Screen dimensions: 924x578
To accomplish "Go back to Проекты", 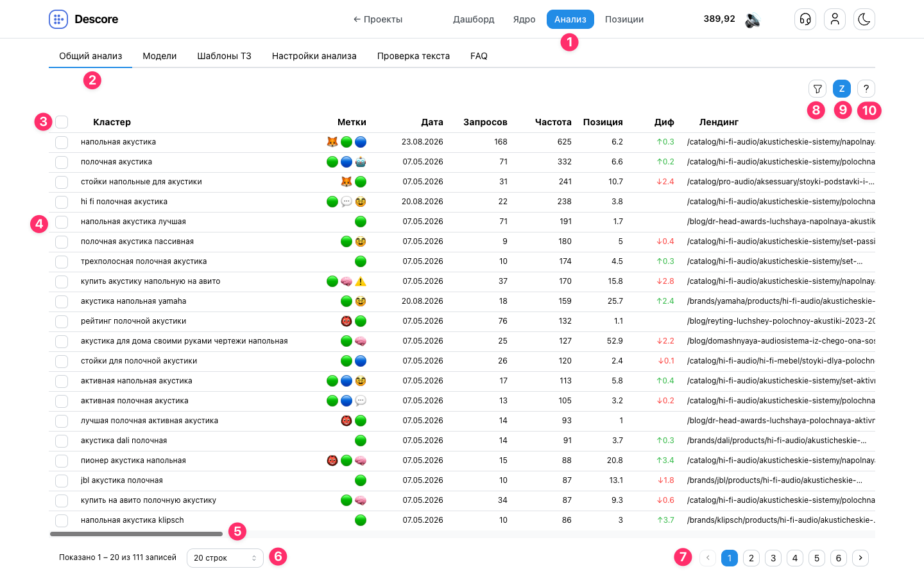I will pyautogui.click(x=378, y=19).
